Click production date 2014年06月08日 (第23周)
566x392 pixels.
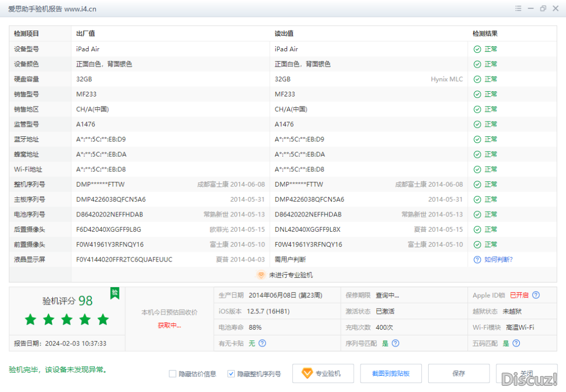pyautogui.click(x=286, y=295)
